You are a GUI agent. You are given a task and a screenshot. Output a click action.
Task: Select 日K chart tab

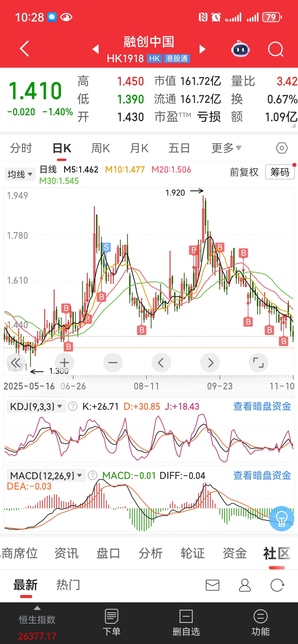(x=62, y=148)
